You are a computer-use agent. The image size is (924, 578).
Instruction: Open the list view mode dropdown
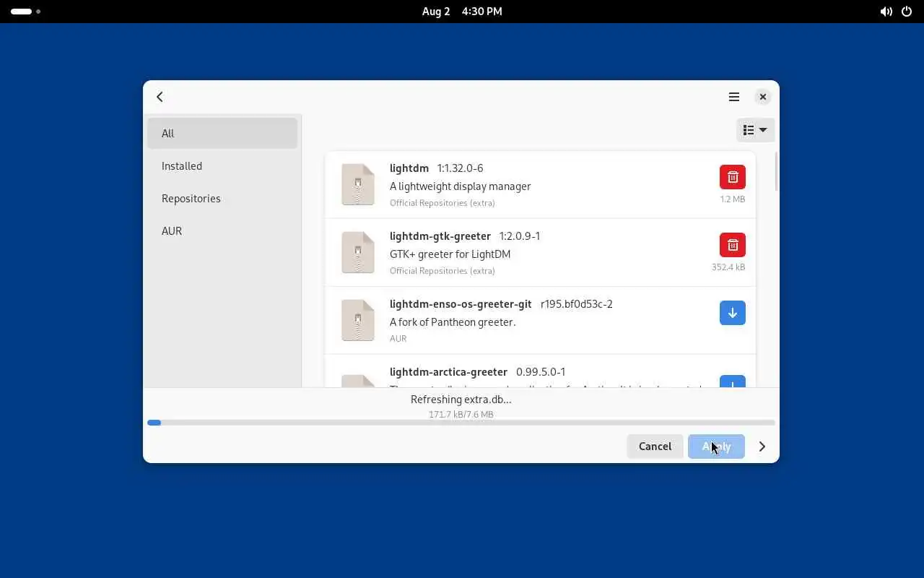click(756, 130)
